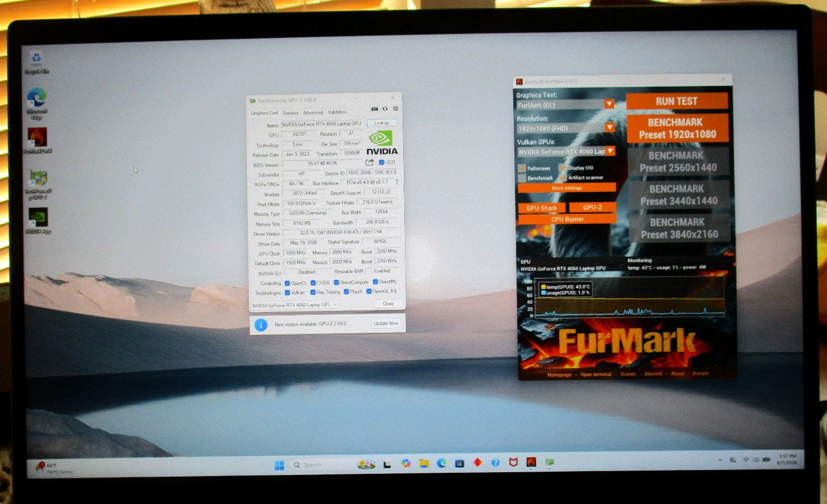The height and width of the screenshot is (504, 827).
Task: Open File Explorer from the taskbar
Action: coord(424,463)
